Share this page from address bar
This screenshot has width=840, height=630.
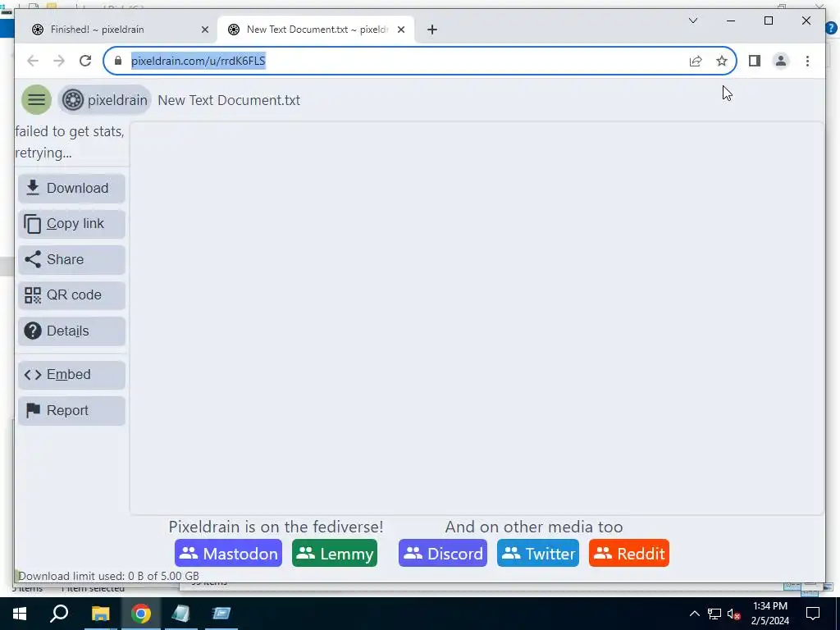tap(696, 61)
